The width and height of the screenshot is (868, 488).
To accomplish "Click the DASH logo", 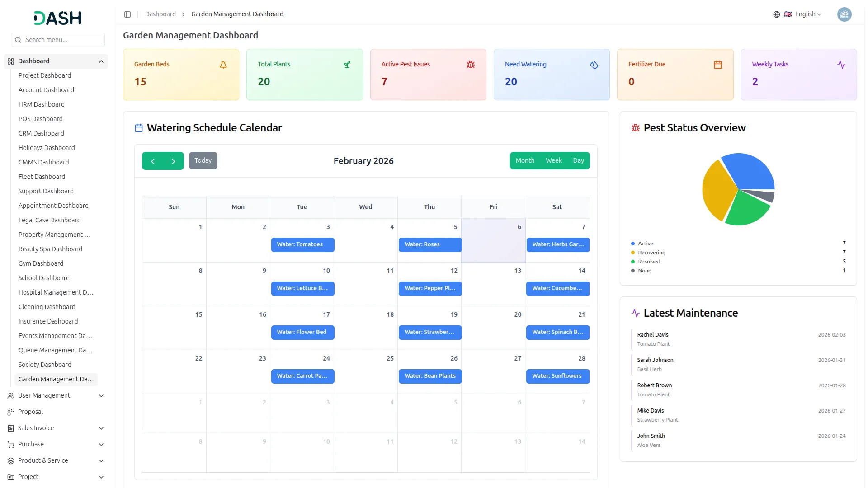I will point(57,18).
